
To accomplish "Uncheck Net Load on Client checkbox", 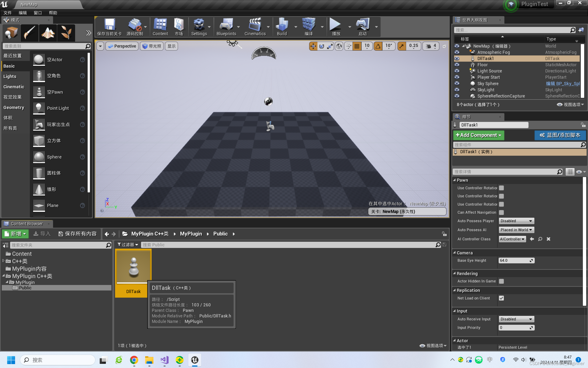I will point(501,298).
